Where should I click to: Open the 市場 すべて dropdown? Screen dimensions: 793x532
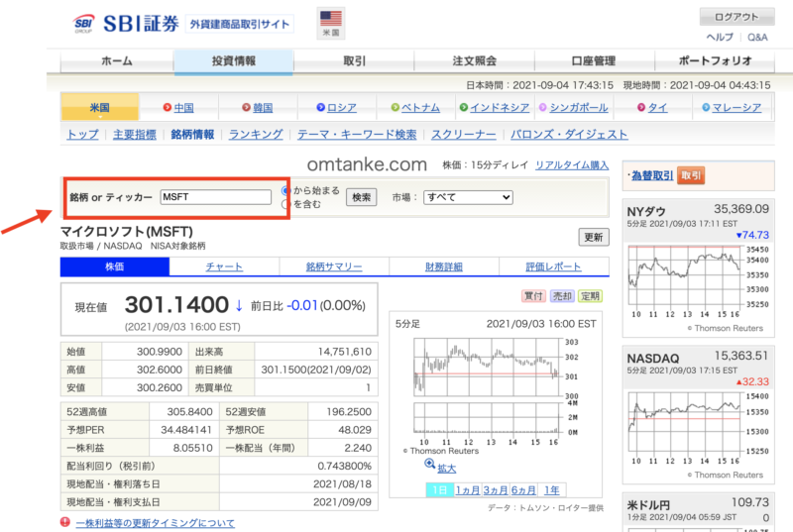pyautogui.click(x=468, y=197)
